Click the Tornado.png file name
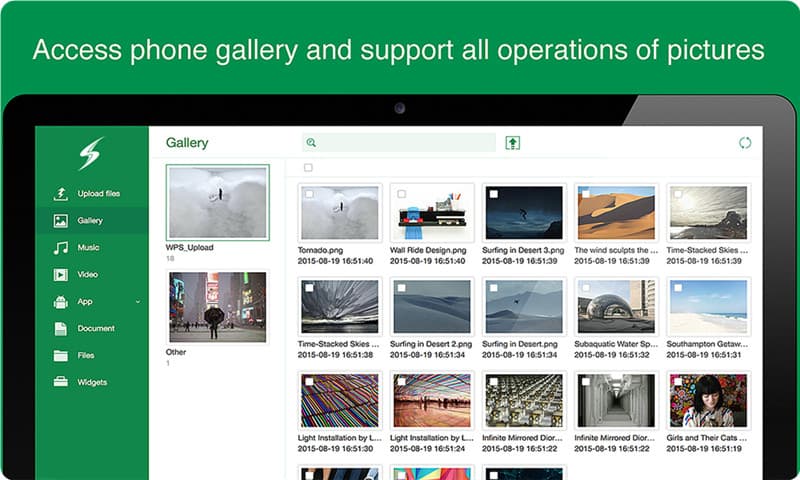 click(x=320, y=250)
